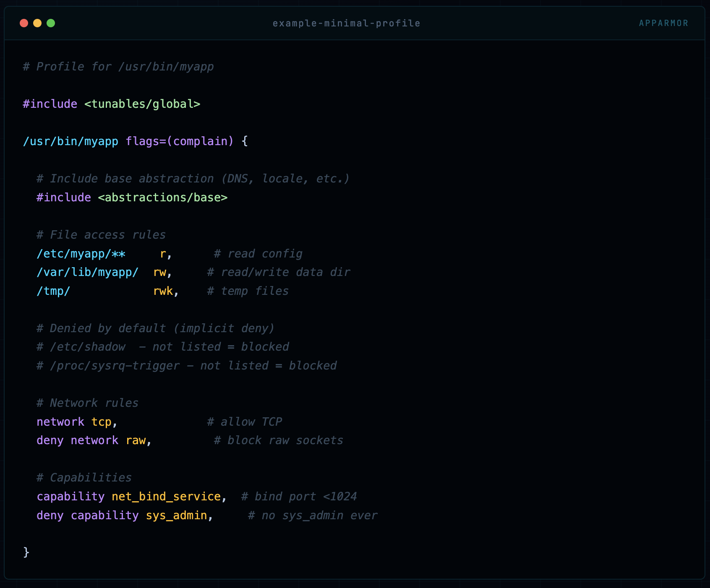Click the rw permission for /var/lib/myapp/
The image size is (710, 588).
160,272
